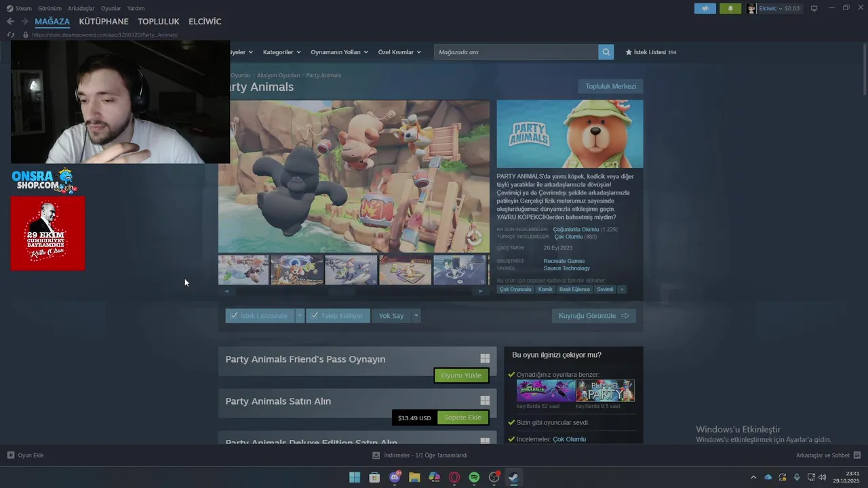Toggle the İstek Listesinde wishlist checkbox
Image resolution: width=868 pixels, height=488 pixels.
234,316
